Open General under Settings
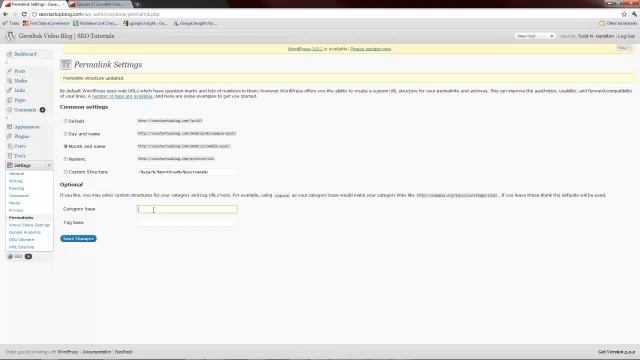Screen dimensions: 640x360 [x=16, y=173]
